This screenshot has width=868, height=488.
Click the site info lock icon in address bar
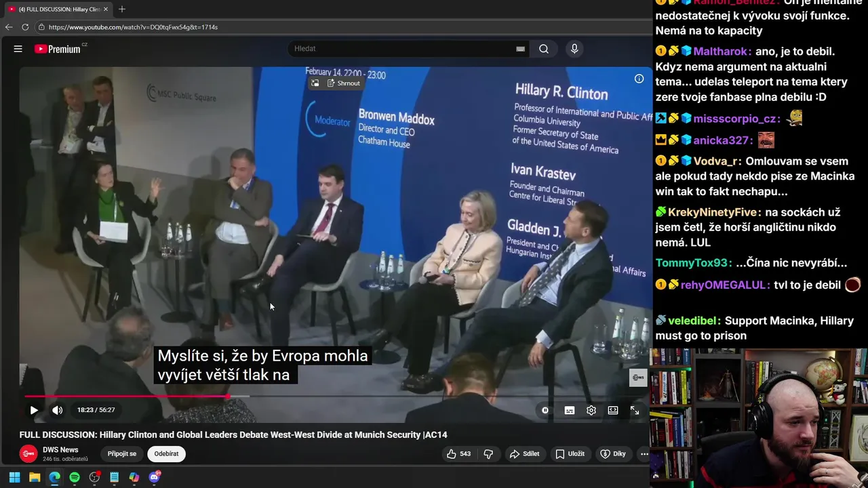pyautogui.click(x=41, y=27)
